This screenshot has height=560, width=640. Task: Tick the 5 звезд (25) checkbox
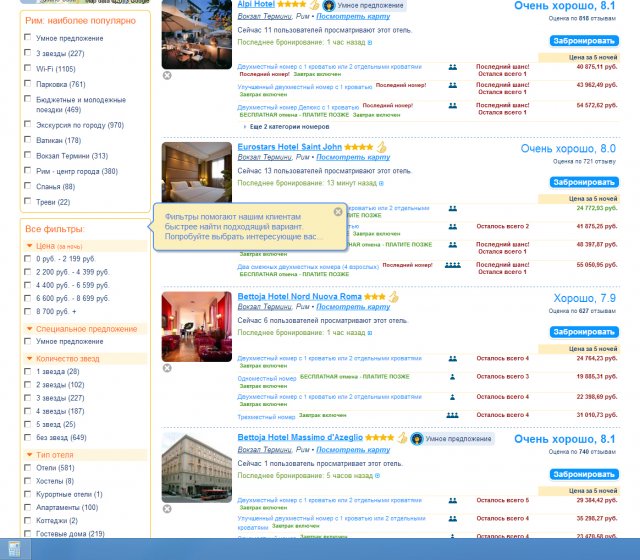[27, 424]
